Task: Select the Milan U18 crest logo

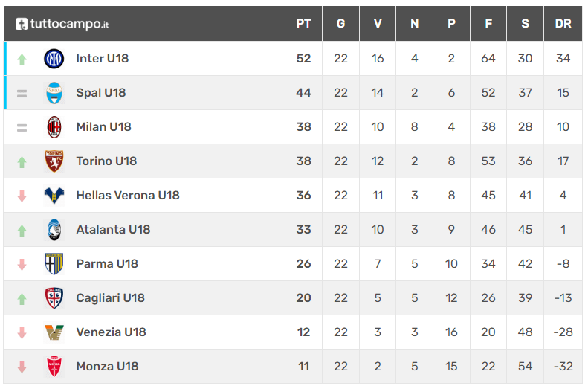Action: click(x=54, y=127)
